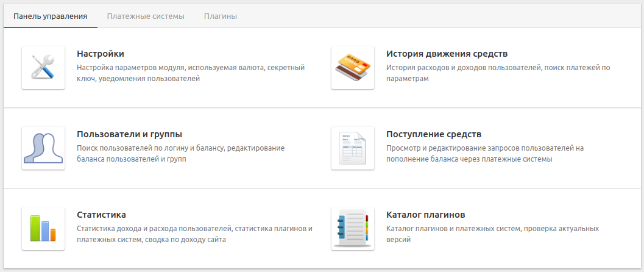Open the users silhouette icon
The width and height of the screenshot is (644, 272).
(x=43, y=148)
